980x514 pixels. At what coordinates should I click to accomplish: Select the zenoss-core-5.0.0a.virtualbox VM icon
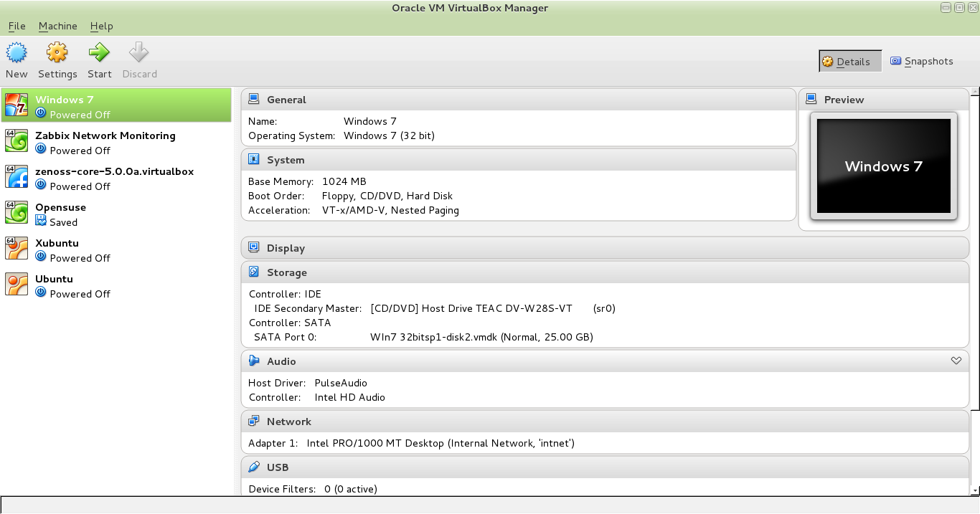tap(17, 176)
